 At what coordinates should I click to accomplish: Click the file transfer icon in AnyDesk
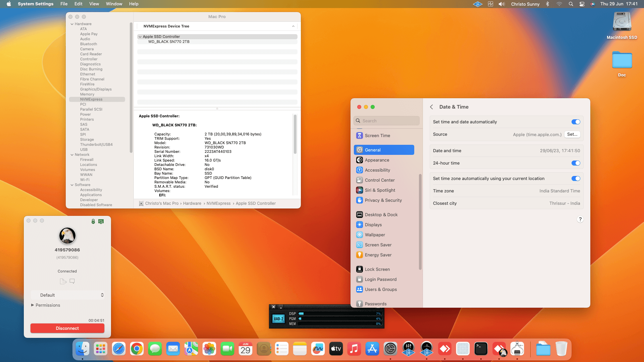[x=63, y=281]
